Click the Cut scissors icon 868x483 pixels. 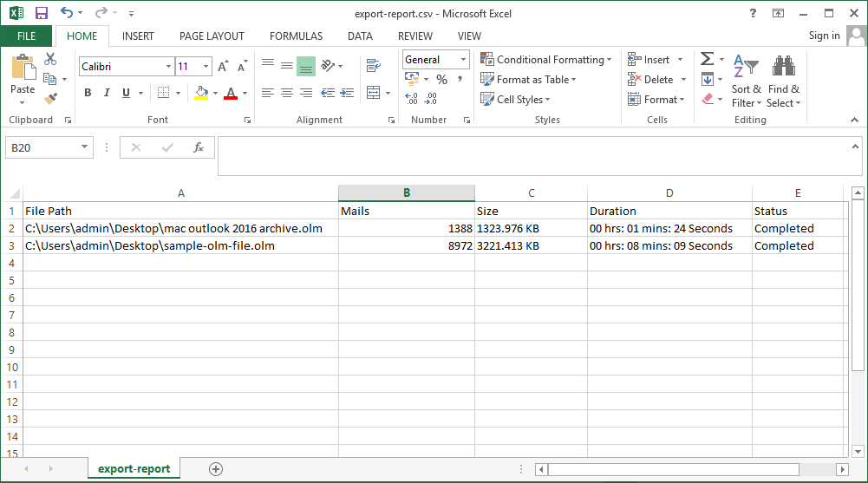(x=50, y=59)
